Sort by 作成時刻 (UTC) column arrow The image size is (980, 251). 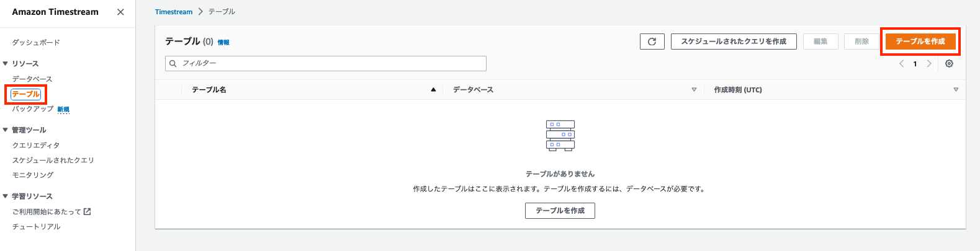[956, 90]
